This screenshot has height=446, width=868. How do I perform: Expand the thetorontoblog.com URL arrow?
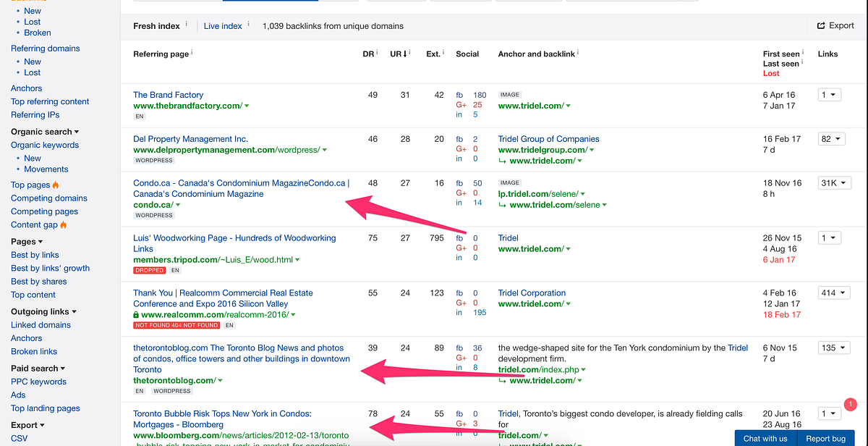pyautogui.click(x=220, y=381)
